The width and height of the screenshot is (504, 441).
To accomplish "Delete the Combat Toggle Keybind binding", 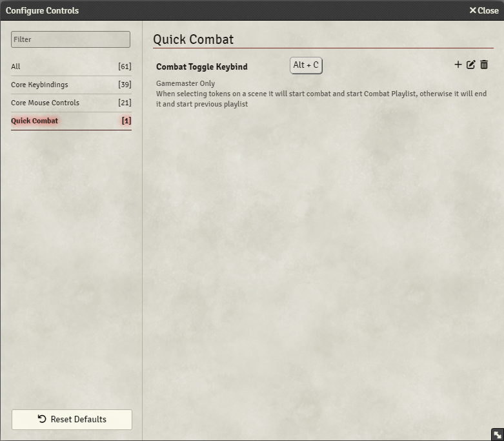I will (x=484, y=65).
